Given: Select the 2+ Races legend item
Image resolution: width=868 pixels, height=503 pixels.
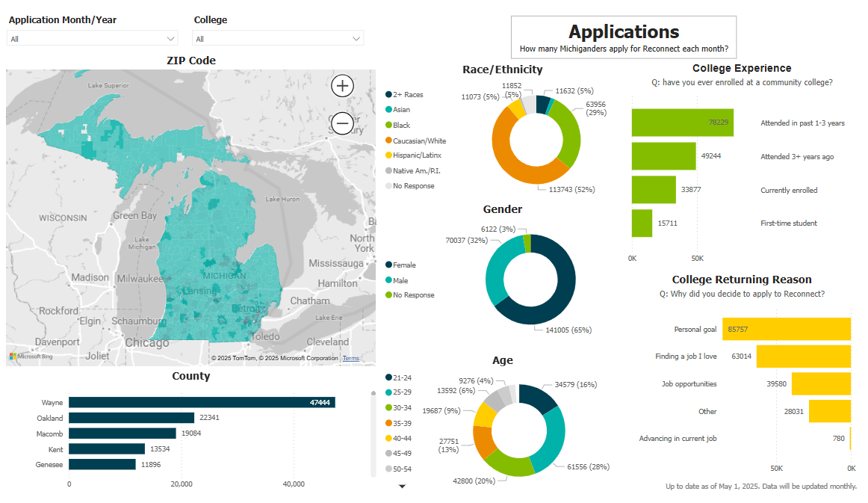Looking at the screenshot, I should pyautogui.click(x=404, y=95).
